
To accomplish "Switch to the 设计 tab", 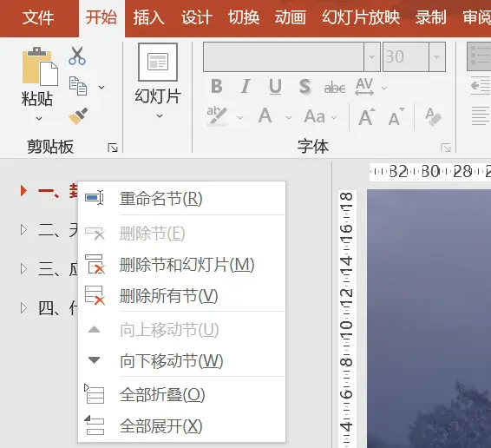I will click(197, 17).
